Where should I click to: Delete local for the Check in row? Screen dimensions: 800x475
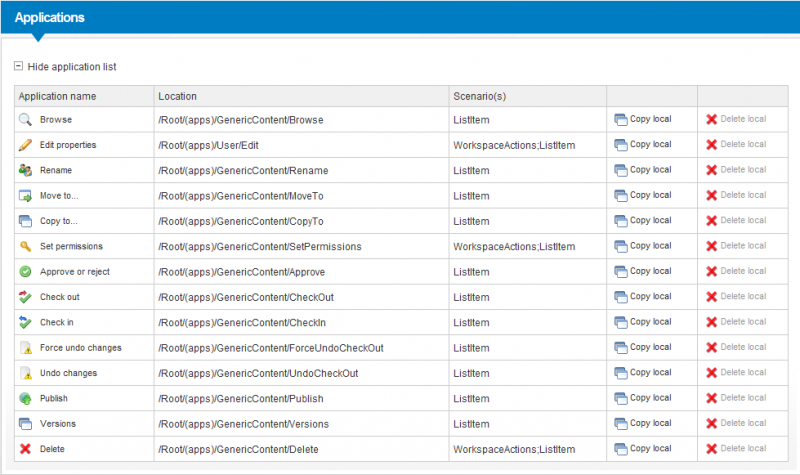click(x=736, y=321)
